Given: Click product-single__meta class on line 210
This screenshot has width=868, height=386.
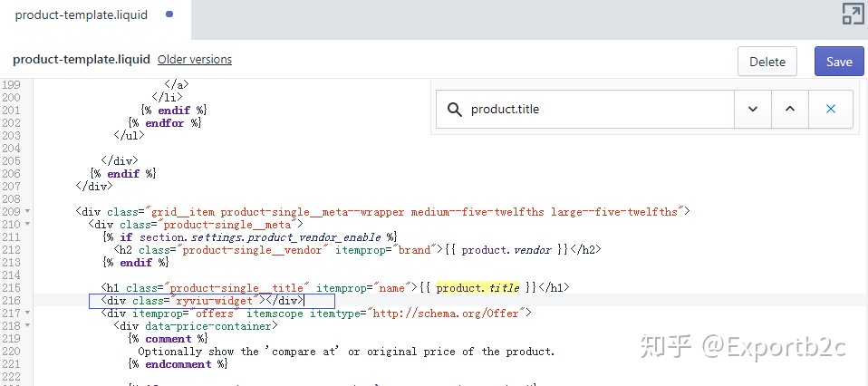Looking at the screenshot, I should [x=227, y=225].
